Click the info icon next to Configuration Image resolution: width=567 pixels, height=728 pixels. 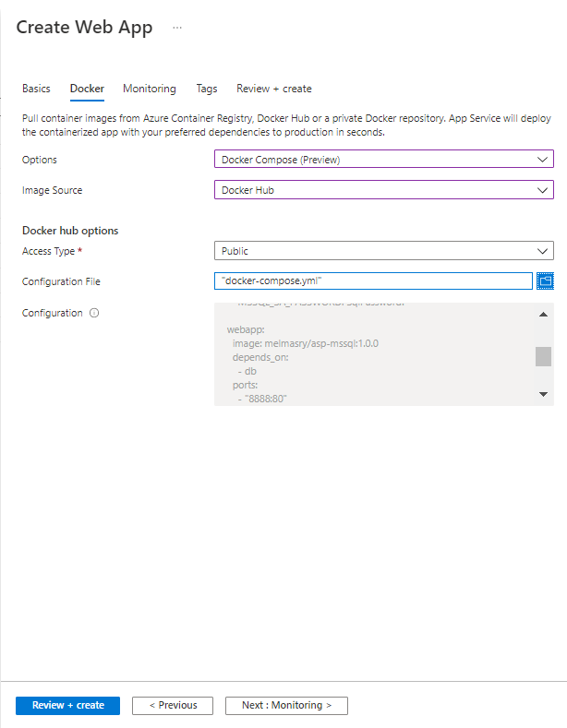tap(94, 313)
